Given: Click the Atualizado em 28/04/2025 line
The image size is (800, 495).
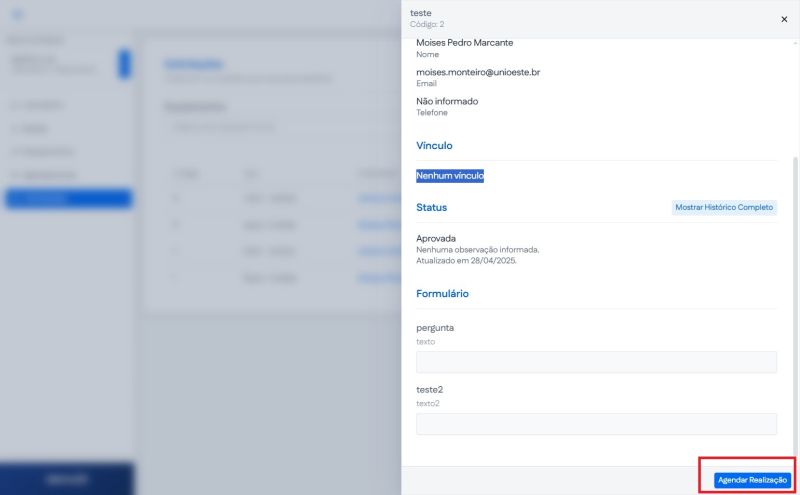Looking at the screenshot, I should click(x=468, y=260).
